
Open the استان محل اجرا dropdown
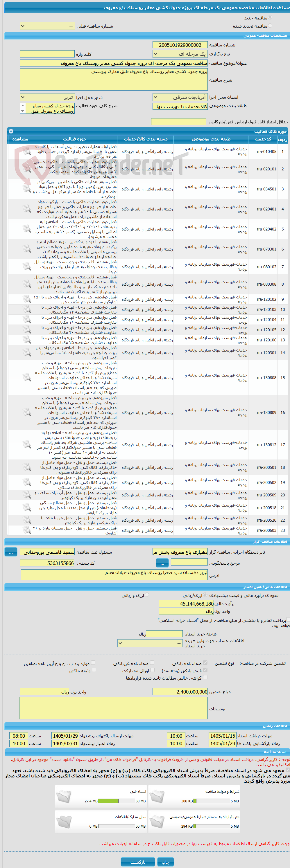180,97
